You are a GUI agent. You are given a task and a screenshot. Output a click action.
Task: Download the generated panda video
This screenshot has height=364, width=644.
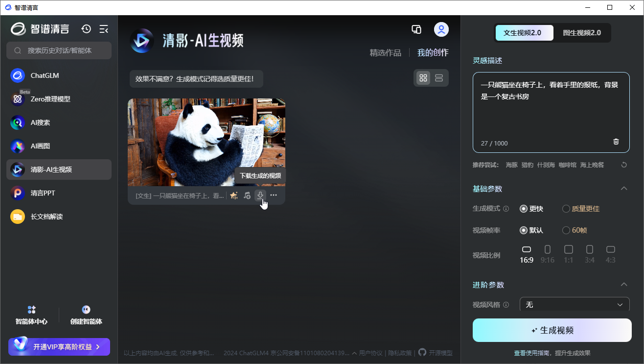click(x=260, y=195)
